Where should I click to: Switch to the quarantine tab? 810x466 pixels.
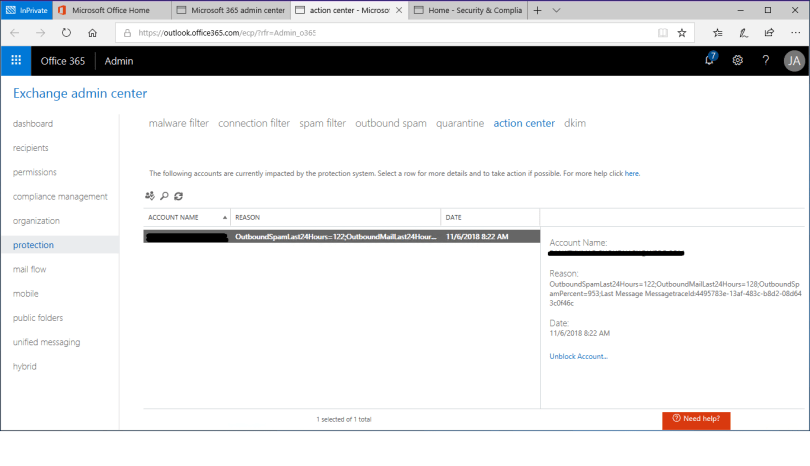pyautogui.click(x=460, y=123)
